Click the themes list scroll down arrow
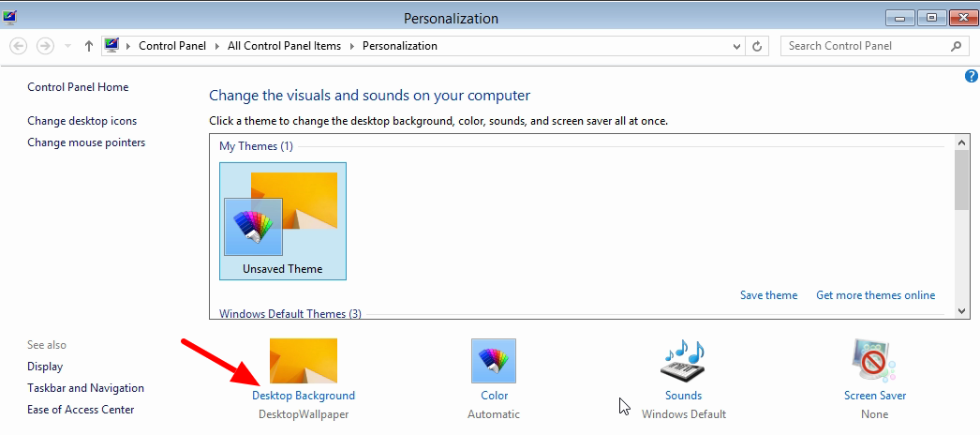Screen dimensions: 980x435 (962, 310)
